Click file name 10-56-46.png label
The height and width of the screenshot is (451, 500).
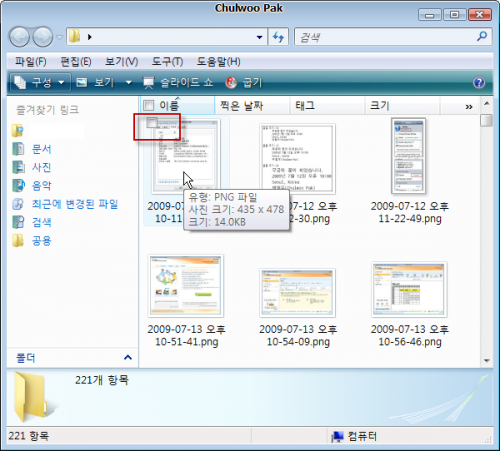pyautogui.click(x=410, y=335)
